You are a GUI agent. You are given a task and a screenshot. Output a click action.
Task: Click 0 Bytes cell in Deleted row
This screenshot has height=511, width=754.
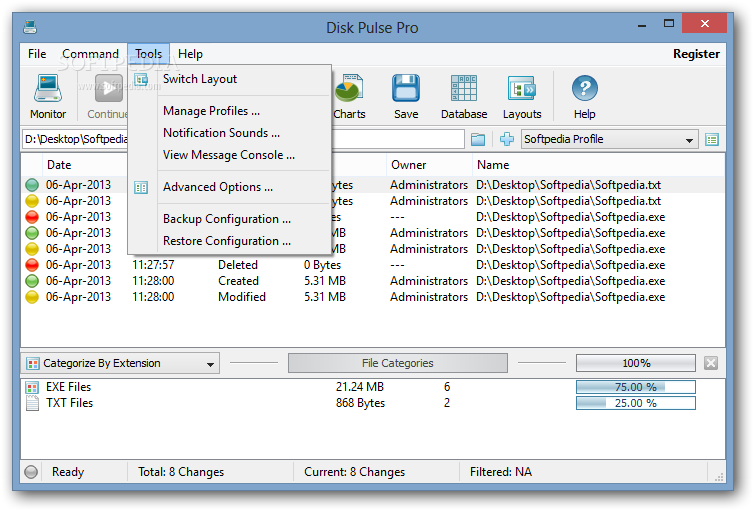[x=322, y=265]
